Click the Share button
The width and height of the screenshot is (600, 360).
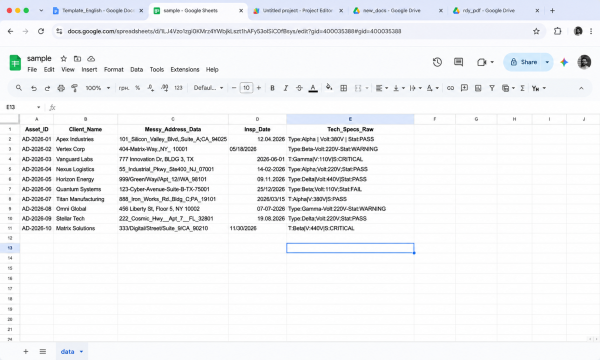tap(524, 62)
